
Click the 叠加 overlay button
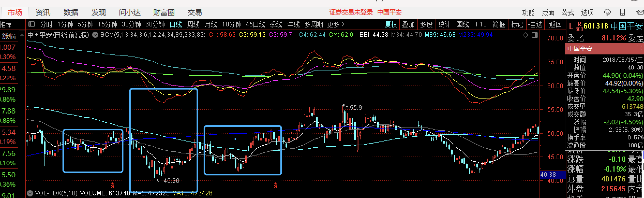[x=409, y=24]
